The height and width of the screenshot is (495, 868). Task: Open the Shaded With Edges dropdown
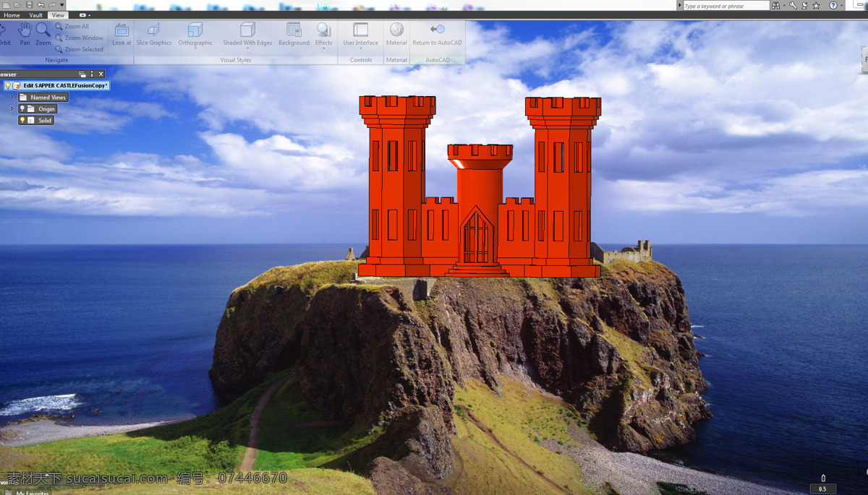click(247, 48)
